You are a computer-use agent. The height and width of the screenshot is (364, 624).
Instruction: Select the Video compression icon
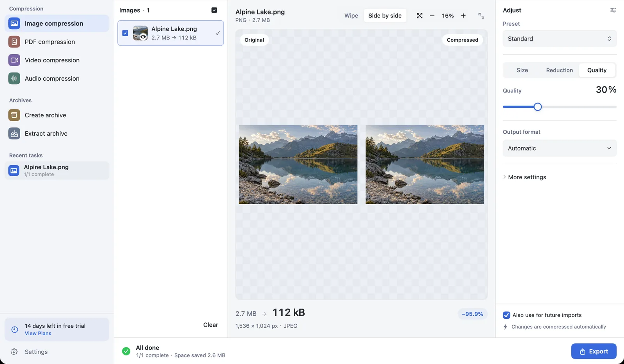click(x=14, y=60)
